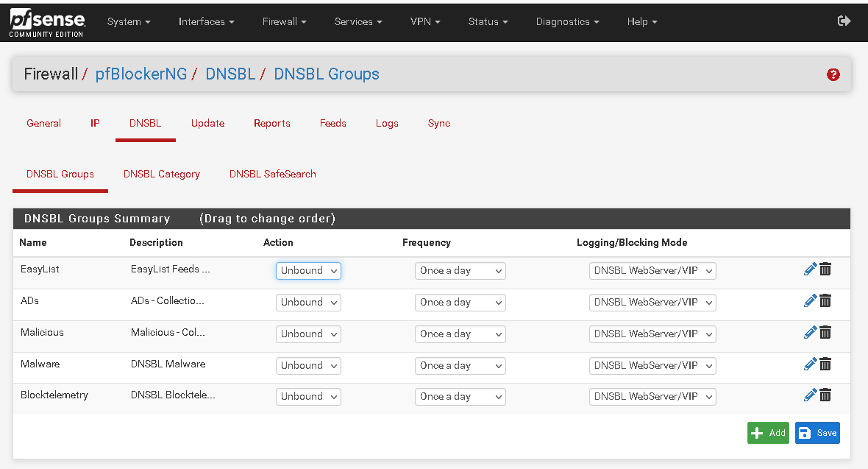This screenshot has width=868, height=469.
Task: Open the Interfaces menu
Action: pyautogui.click(x=206, y=21)
